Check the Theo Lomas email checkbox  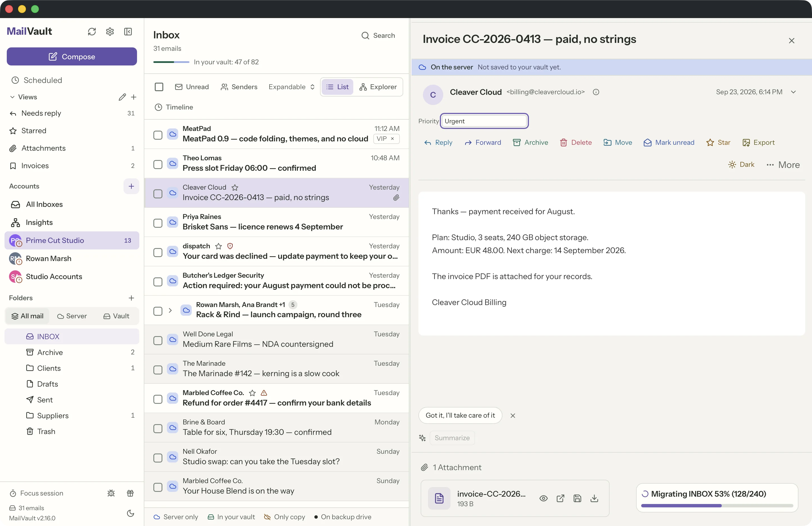pos(158,165)
